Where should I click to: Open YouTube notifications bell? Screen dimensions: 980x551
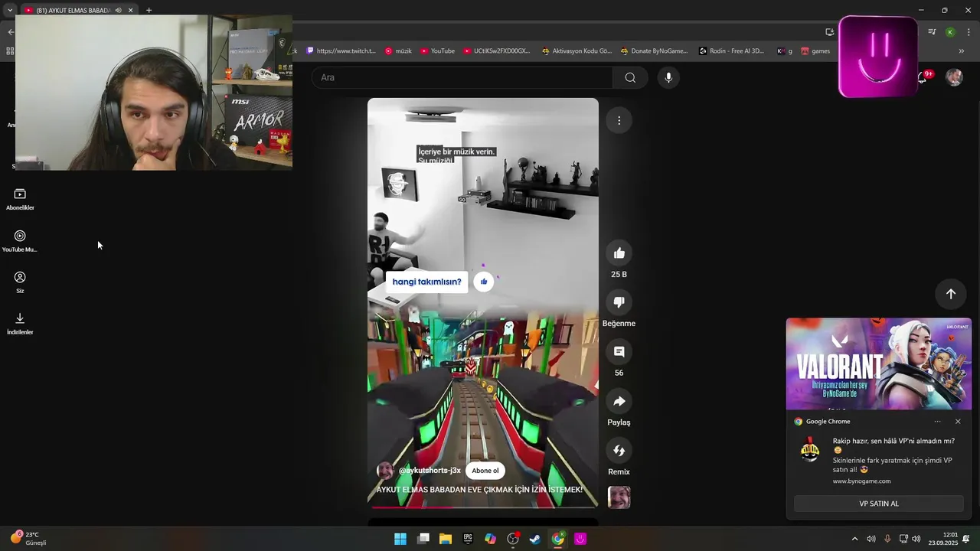coord(923,77)
